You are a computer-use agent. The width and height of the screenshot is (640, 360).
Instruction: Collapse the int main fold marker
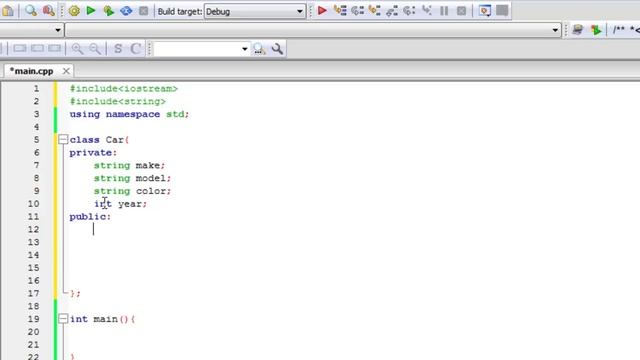click(63, 319)
